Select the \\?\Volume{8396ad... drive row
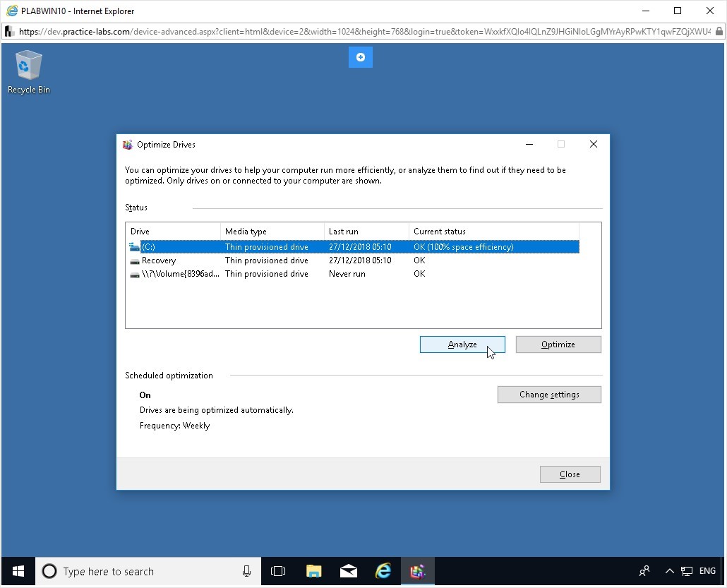Screen dimensions: 727x588 [x=354, y=274]
